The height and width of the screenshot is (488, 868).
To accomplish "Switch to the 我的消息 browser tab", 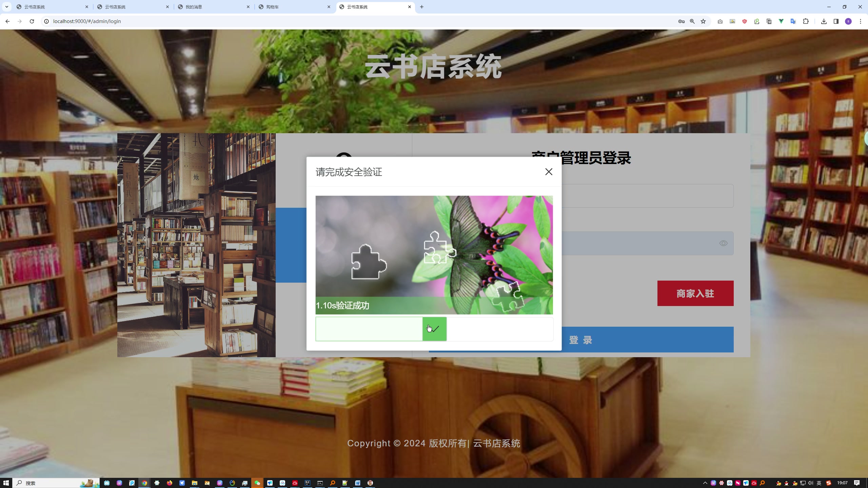I will tap(214, 7).
